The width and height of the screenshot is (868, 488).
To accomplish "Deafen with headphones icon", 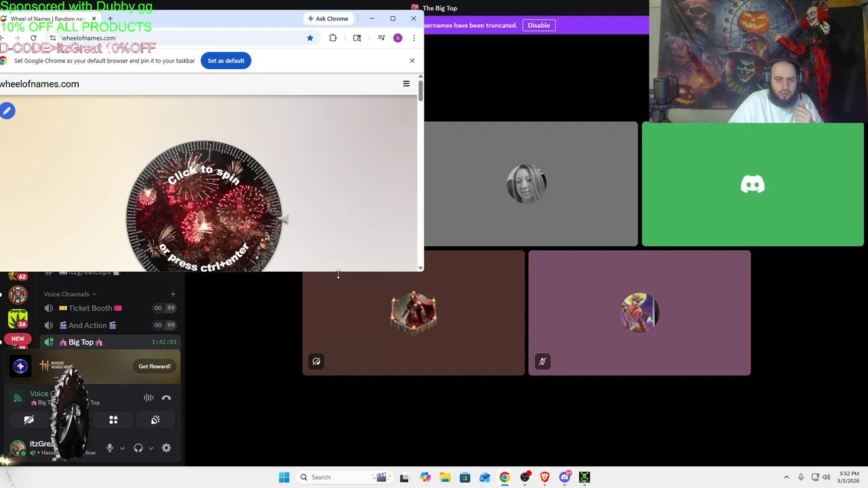I will [x=138, y=448].
